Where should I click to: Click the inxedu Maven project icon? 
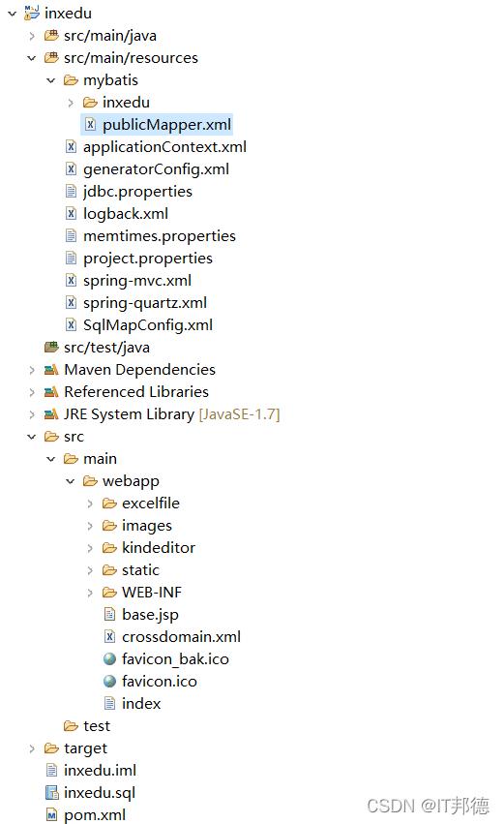tap(32, 13)
